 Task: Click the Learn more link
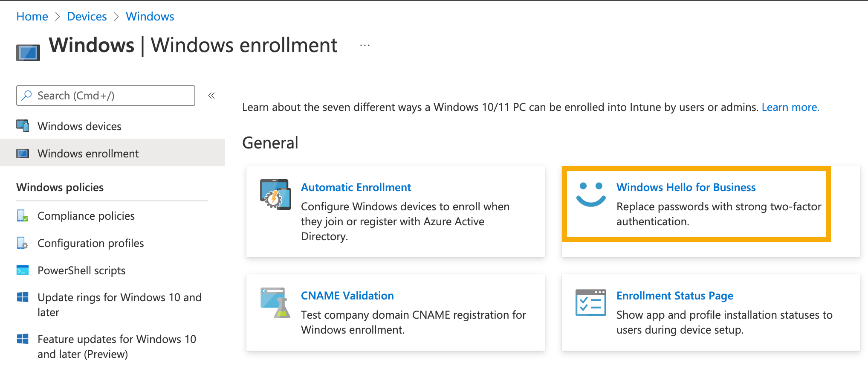(790, 107)
